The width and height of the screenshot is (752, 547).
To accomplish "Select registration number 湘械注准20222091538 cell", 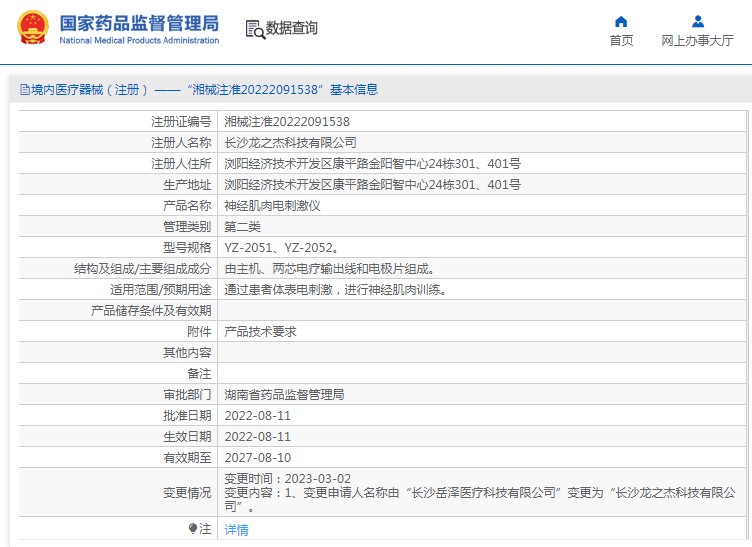I will [287, 122].
